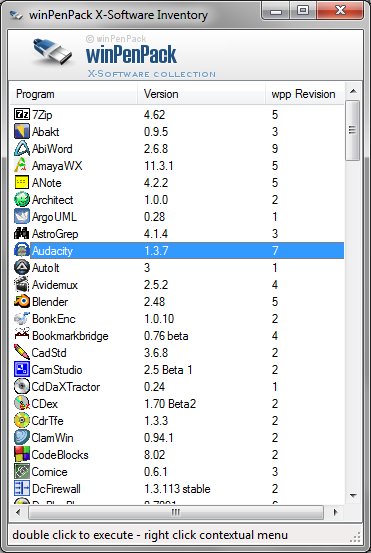The height and width of the screenshot is (553, 371).
Task: Select the highlighted Audacity row
Action: (179, 251)
